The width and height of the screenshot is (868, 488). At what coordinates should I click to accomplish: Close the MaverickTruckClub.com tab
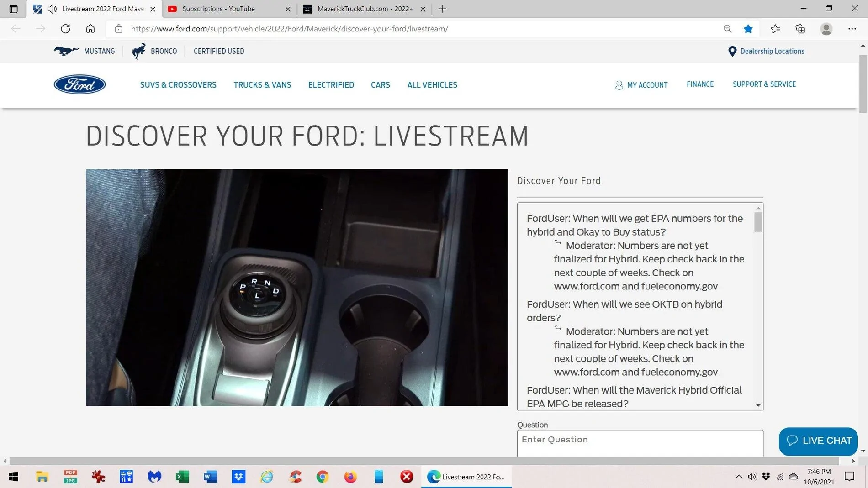(x=423, y=9)
